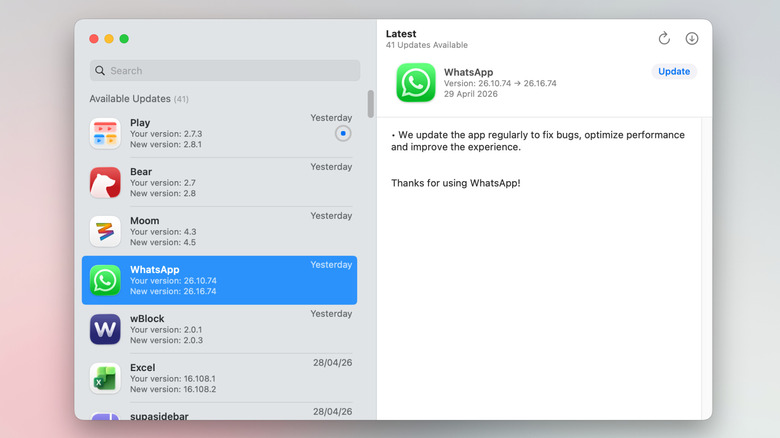Screen dimensions: 780x438
Task: Click New version: 4.5 under Moom
Action: pyautogui.click(x=163, y=242)
